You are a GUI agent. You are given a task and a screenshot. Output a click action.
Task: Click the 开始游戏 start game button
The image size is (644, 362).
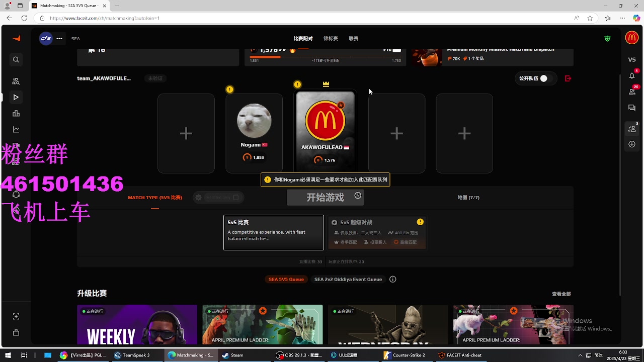pyautogui.click(x=325, y=198)
